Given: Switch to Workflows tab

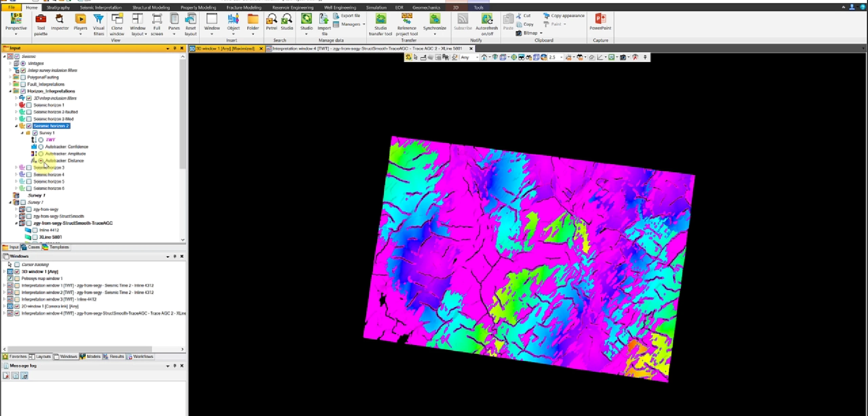Looking at the screenshot, I should [x=140, y=357].
